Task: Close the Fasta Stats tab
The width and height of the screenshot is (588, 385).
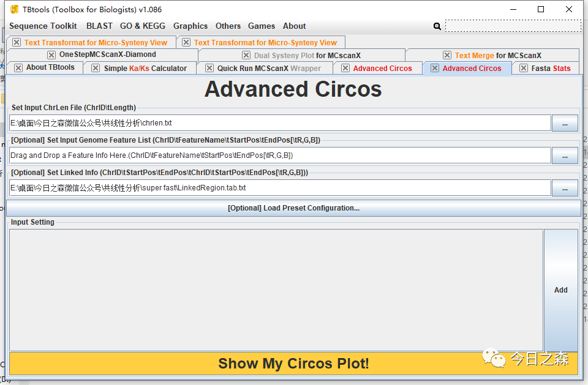Action: [524, 68]
